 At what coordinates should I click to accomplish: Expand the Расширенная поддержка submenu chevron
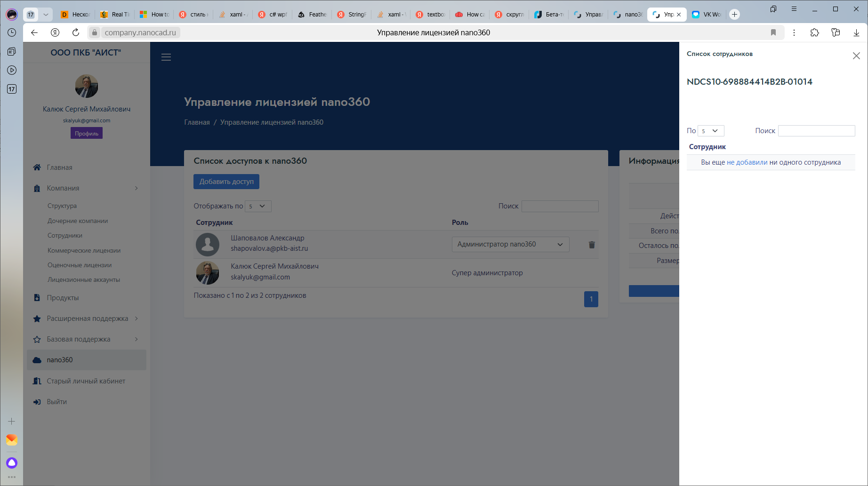tap(137, 319)
